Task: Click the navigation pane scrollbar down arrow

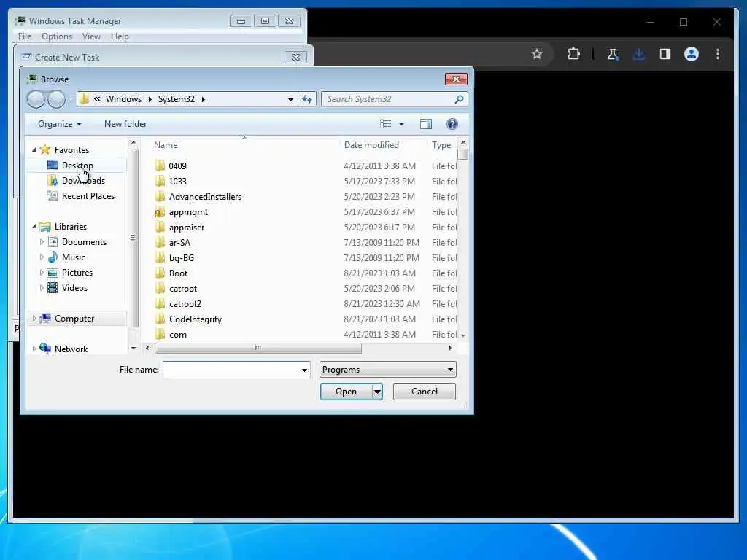Action: (x=133, y=348)
